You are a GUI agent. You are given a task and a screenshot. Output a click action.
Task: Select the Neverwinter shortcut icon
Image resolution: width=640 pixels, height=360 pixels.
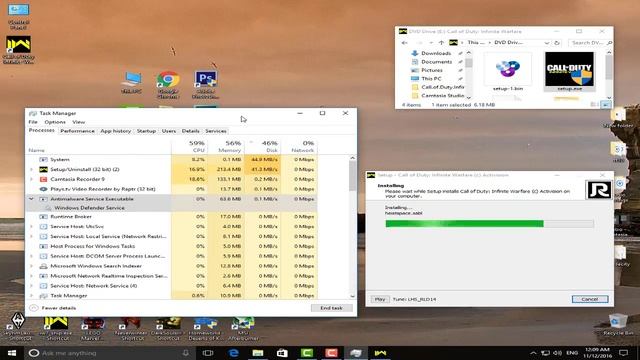(131, 329)
